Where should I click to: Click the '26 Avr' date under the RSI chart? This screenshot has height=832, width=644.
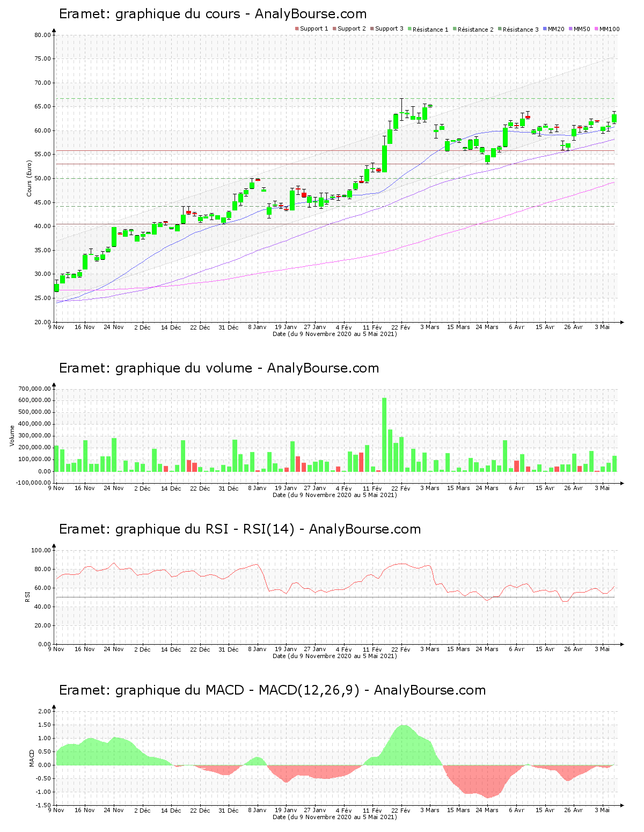(x=574, y=649)
